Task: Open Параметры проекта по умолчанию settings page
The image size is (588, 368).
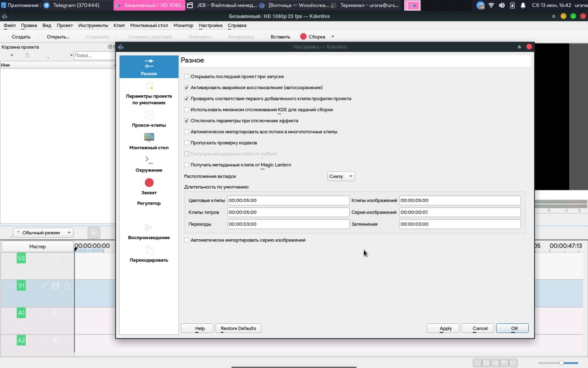Action: [x=149, y=94]
